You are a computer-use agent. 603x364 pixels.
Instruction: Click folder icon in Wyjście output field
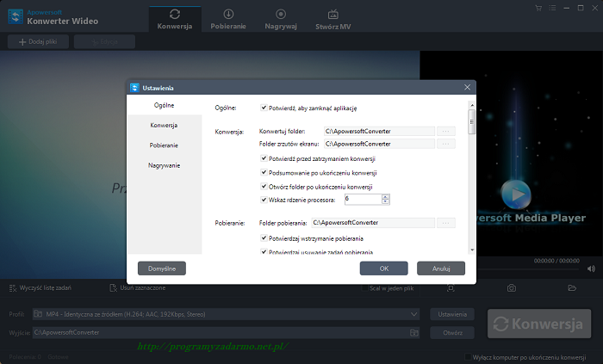[x=414, y=332]
